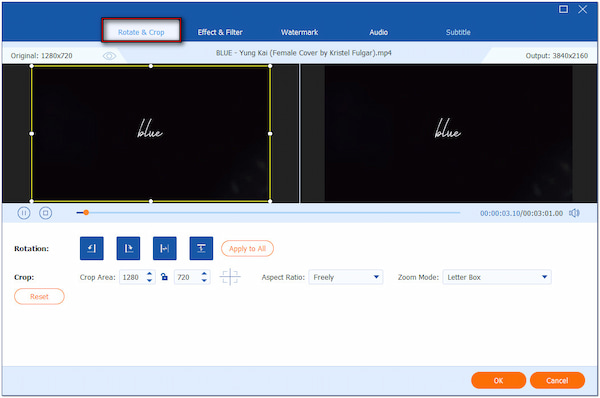
Task: Rotate the video left 90 degrees
Action: point(91,248)
